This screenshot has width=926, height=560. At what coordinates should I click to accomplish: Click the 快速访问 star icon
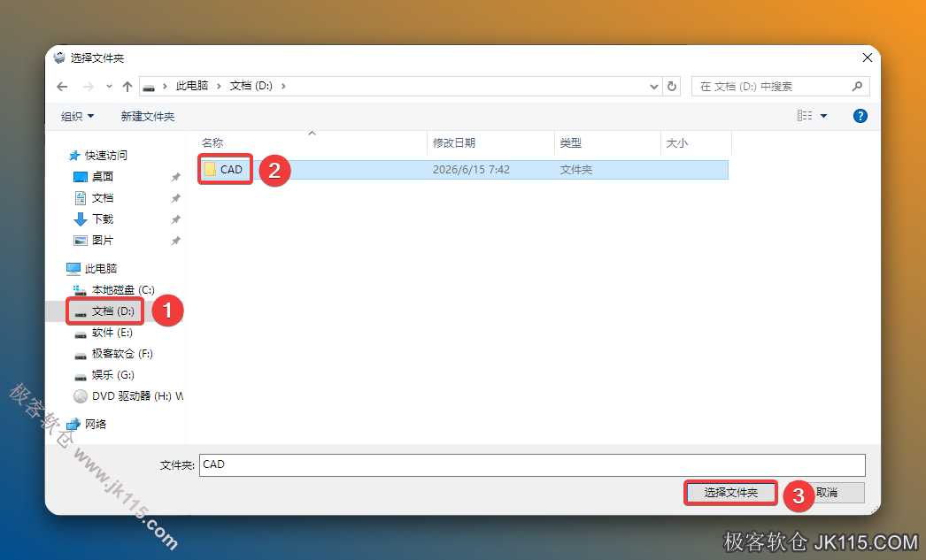tap(74, 156)
